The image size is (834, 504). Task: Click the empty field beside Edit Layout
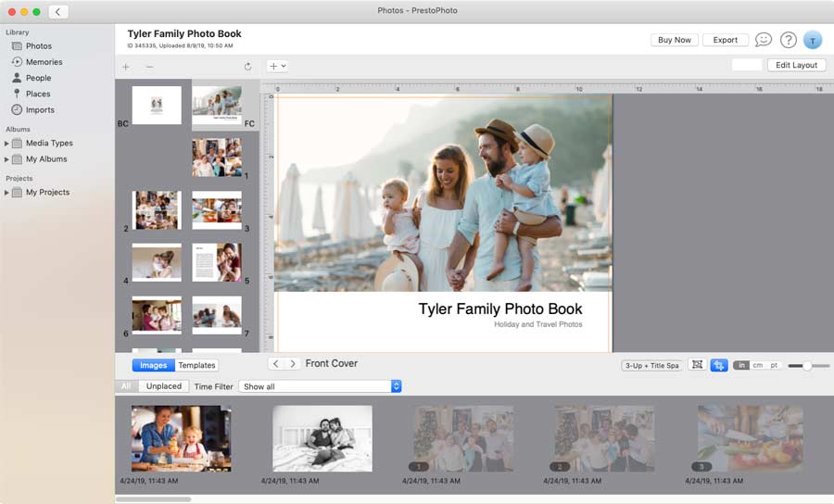pos(747,65)
